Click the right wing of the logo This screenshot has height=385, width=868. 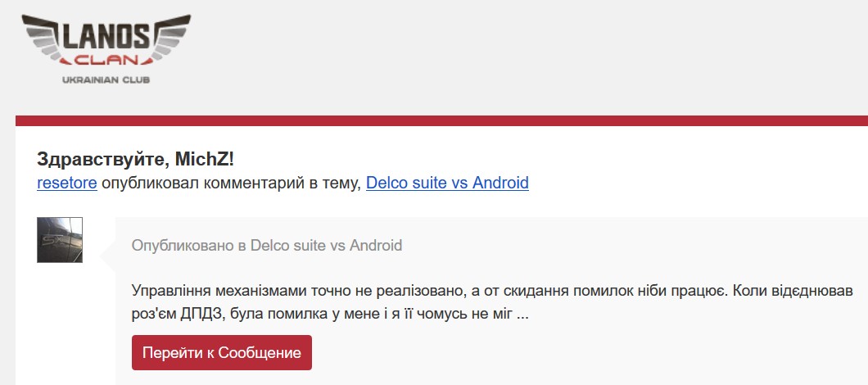tap(170, 37)
